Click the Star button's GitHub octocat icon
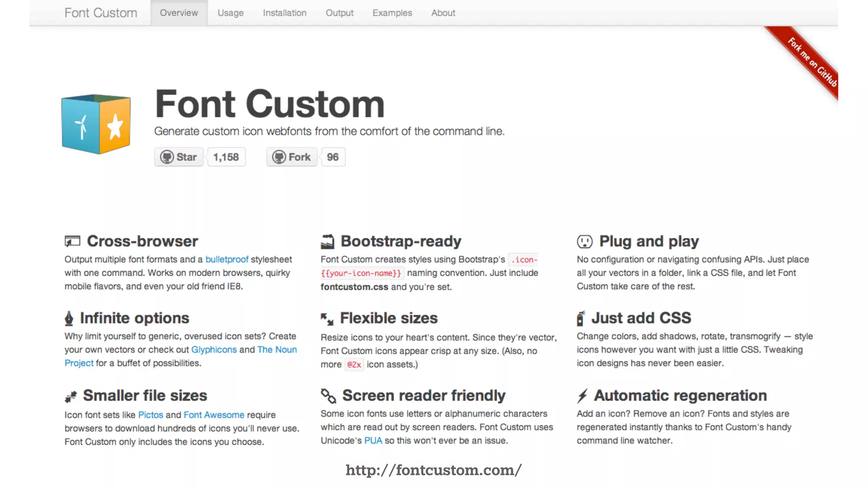The image size is (868, 488). coord(167,157)
